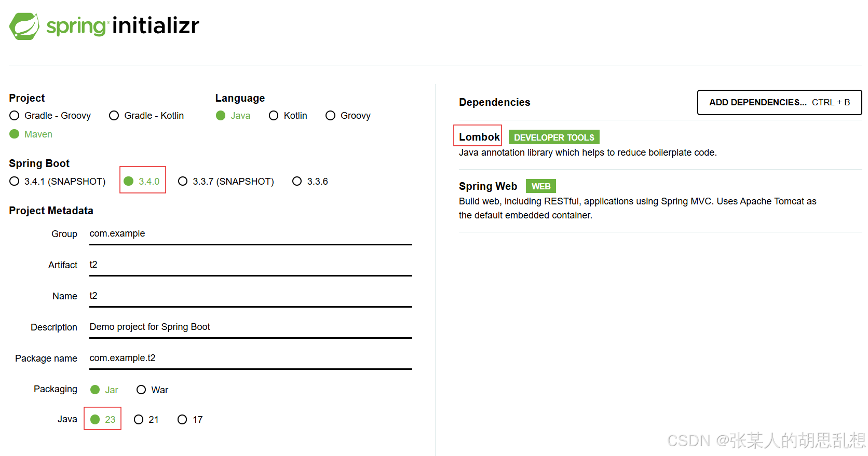Focus the Group input field

click(251, 234)
